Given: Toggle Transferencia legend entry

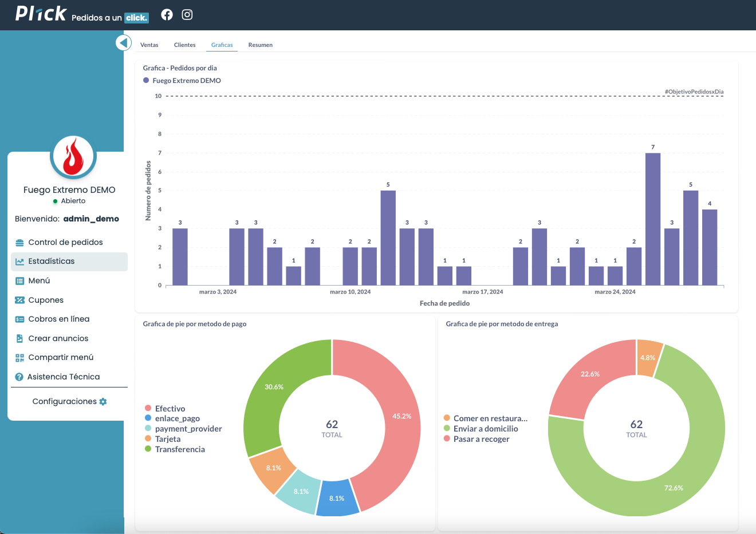Looking at the screenshot, I should (x=175, y=449).
